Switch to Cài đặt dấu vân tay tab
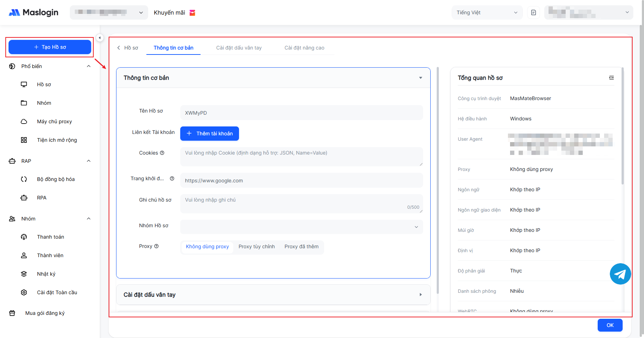The width and height of the screenshot is (644, 338). pyautogui.click(x=239, y=48)
